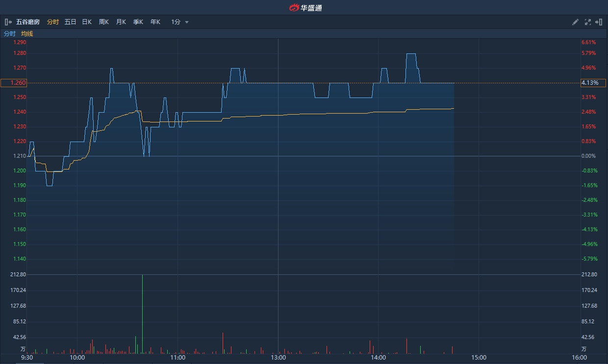This screenshot has height=364, width=608.
Task: Click the 6.61% percentage axis label
Action: pyautogui.click(x=589, y=43)
